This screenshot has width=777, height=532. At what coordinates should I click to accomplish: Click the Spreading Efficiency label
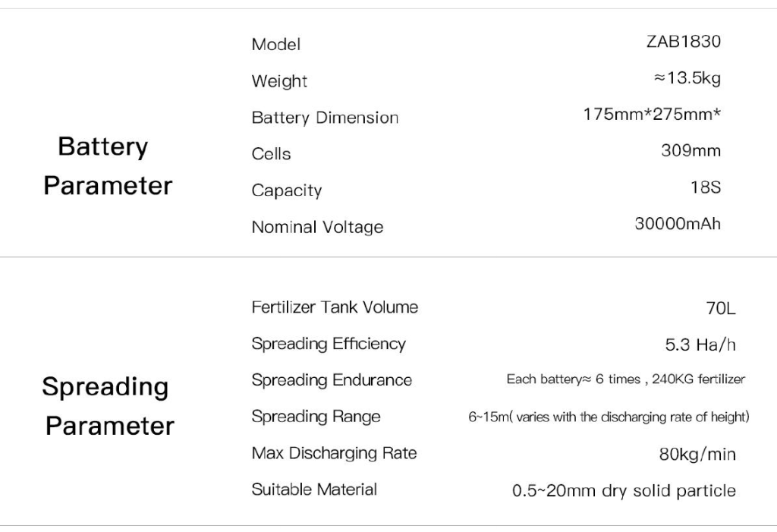point(329,344)
